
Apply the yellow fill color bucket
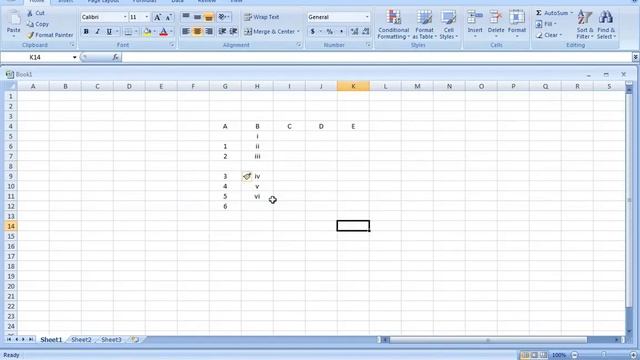(x=147, y=31)
